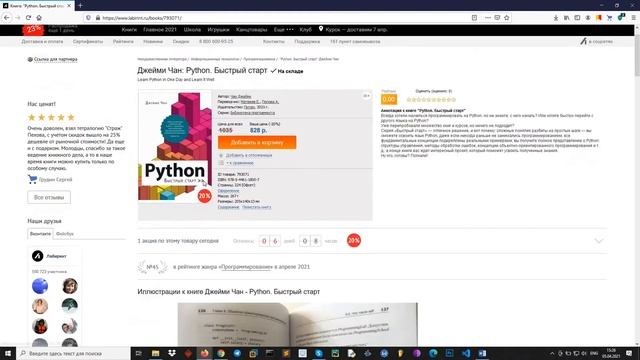The image size is (640, 360).
Task: Click the ENG language indicator
Action: click(x=594, y=353)
